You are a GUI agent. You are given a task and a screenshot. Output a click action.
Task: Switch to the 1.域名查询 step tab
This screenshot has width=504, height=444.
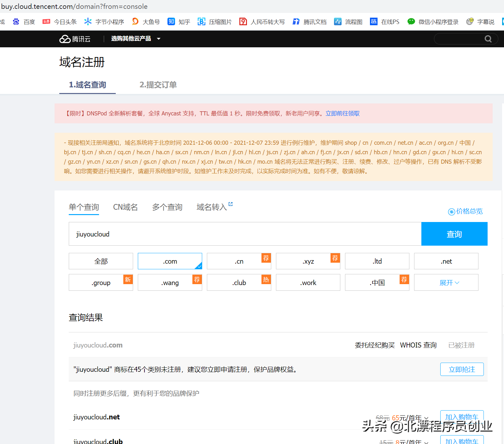(87, 85)
